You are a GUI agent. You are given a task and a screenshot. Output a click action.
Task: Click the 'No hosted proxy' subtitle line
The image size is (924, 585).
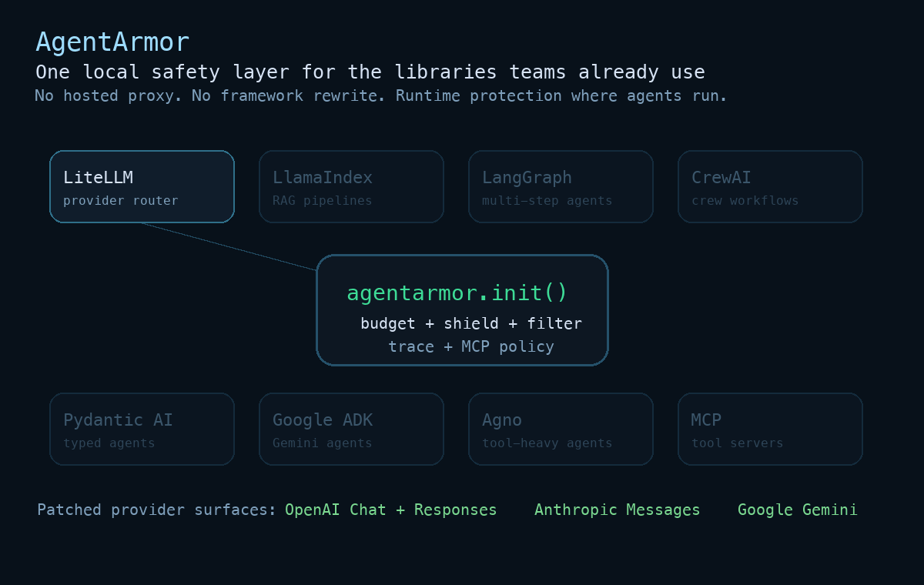[381, 95]
